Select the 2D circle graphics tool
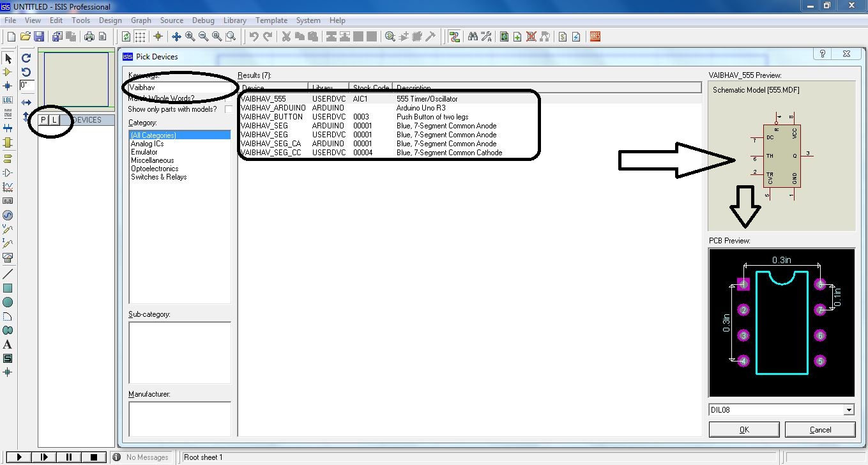The width and height of the screenshot is (868, 465). click(8, 302)
